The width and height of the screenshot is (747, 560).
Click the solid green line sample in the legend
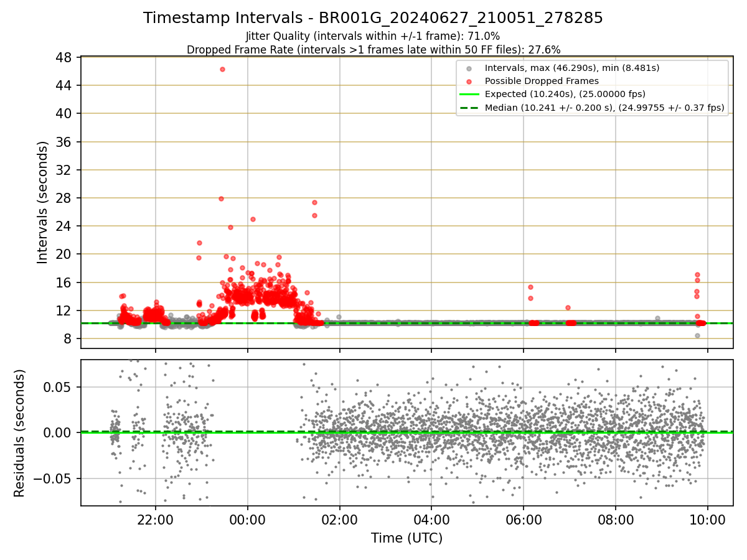tap(469, 95)
